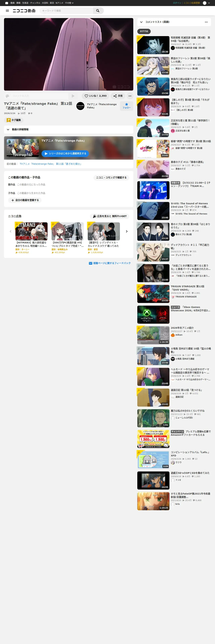The width and height of the screenshot is (215, 644).
Task: Open the 動画 top menu item
Action: 13,3
